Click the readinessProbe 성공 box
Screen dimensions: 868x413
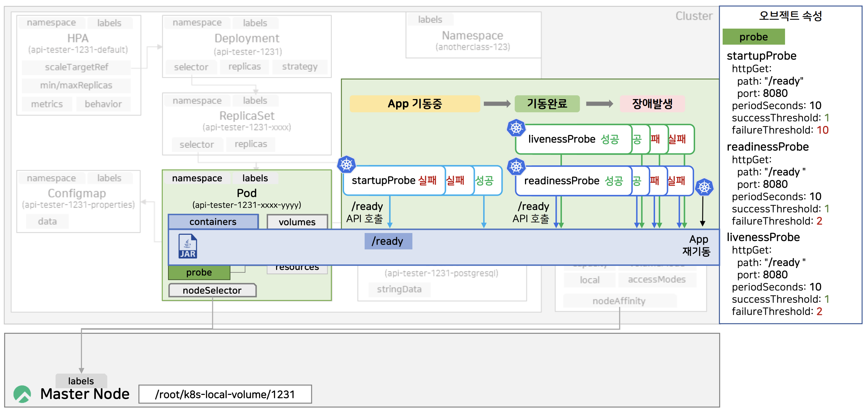click(x=574, y=181)
